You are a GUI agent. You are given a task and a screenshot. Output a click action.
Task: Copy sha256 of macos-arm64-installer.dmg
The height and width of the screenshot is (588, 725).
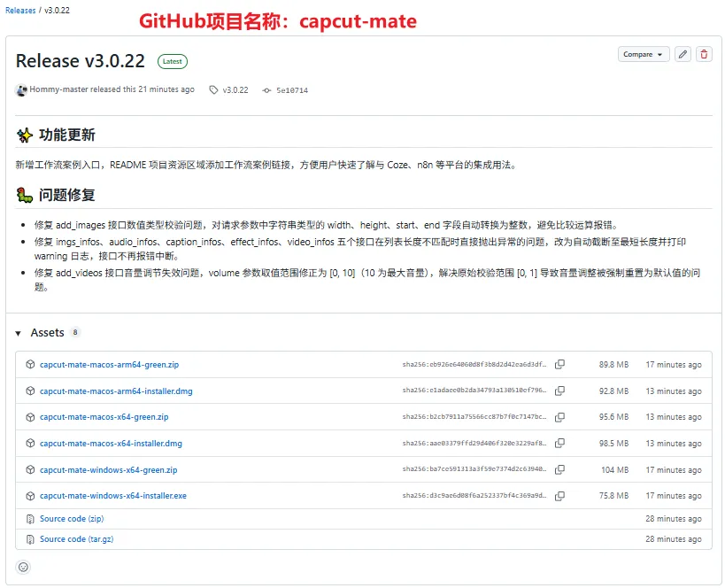tap(559, 391)
